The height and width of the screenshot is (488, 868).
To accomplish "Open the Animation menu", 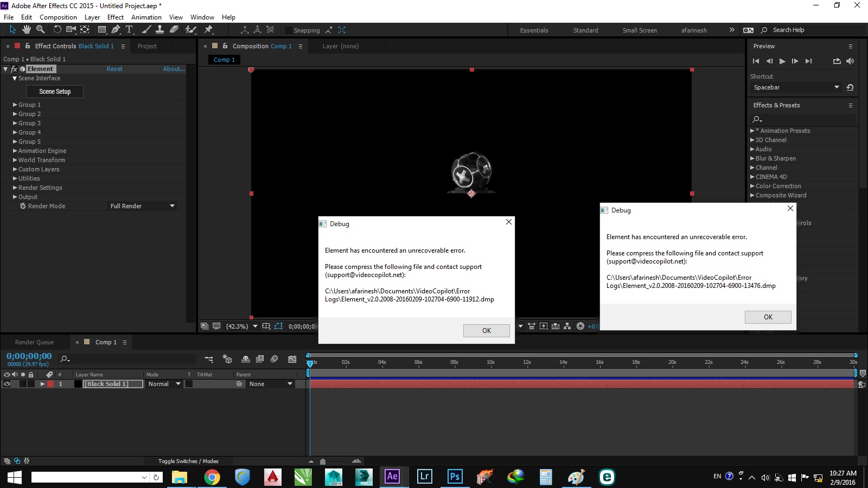I will click(x=146, y=17).
